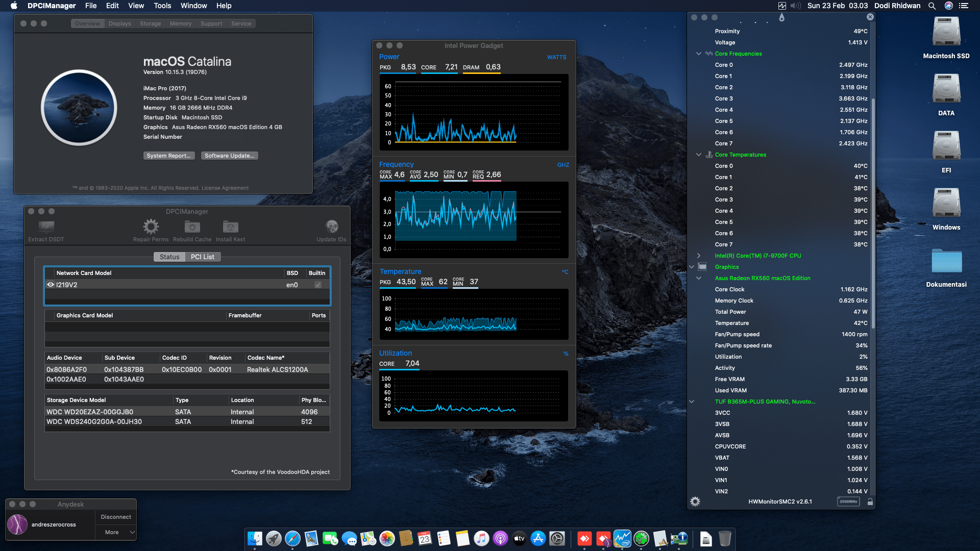Image resolution: width=980 pixels, height=551 pixels.
Task: Open the License Agreement link
Action: tap(225, 188)
